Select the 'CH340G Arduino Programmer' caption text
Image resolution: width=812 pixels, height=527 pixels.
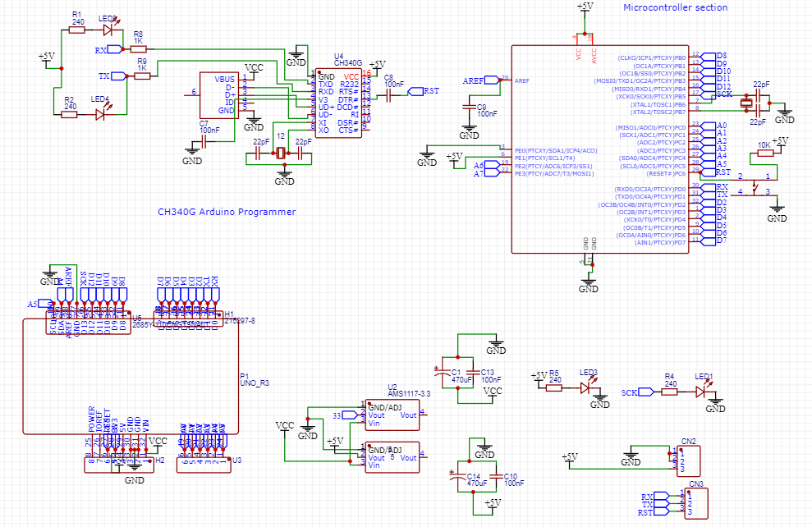(x=227, y=212)
